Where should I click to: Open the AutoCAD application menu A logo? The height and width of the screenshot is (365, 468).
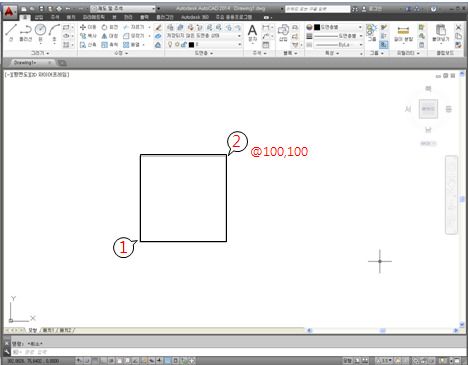pos(9,12)
